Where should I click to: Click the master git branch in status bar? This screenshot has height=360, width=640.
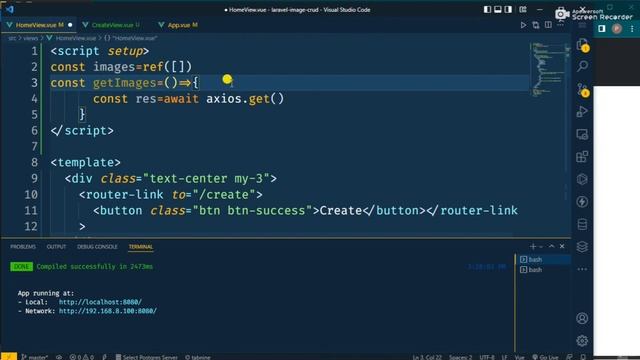[35, 357]
